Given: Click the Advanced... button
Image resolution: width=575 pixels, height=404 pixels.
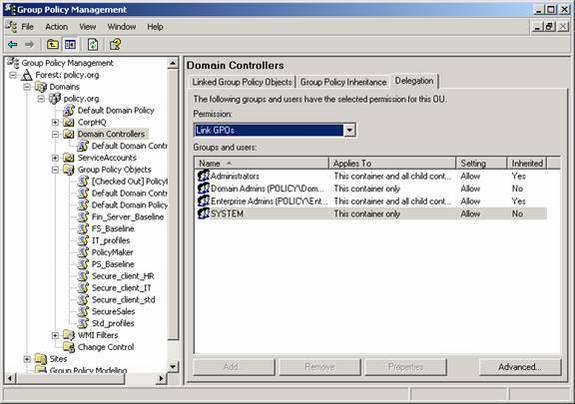Looking at the screenshot, I should coord(520,367).
